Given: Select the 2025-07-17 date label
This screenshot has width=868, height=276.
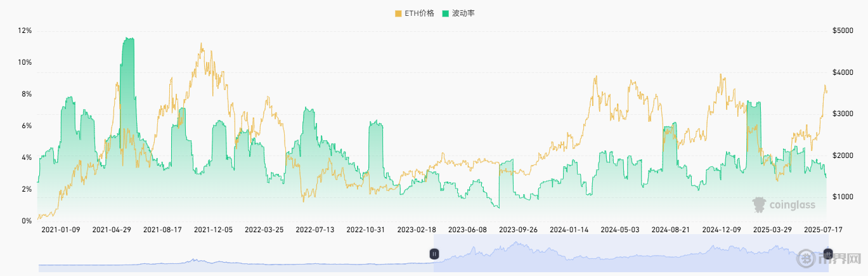Looking at the screenshot, I should coord(823,229).
